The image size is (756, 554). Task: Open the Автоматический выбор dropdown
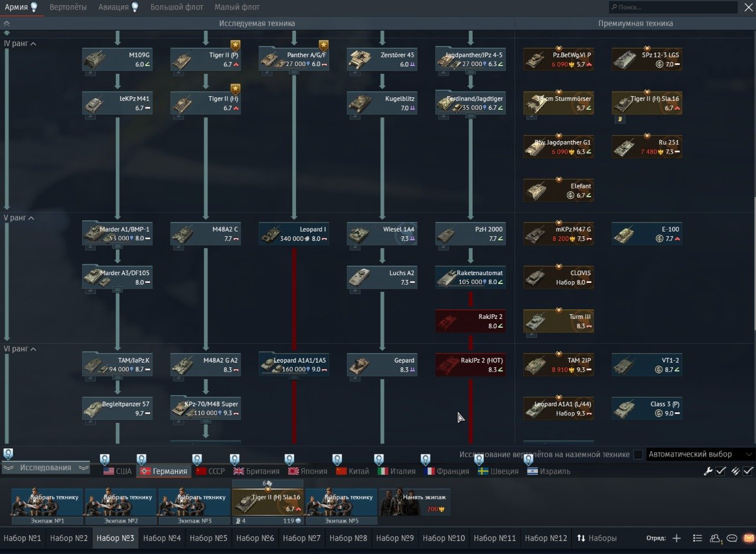pyautogui.click(x=700, y=454)
